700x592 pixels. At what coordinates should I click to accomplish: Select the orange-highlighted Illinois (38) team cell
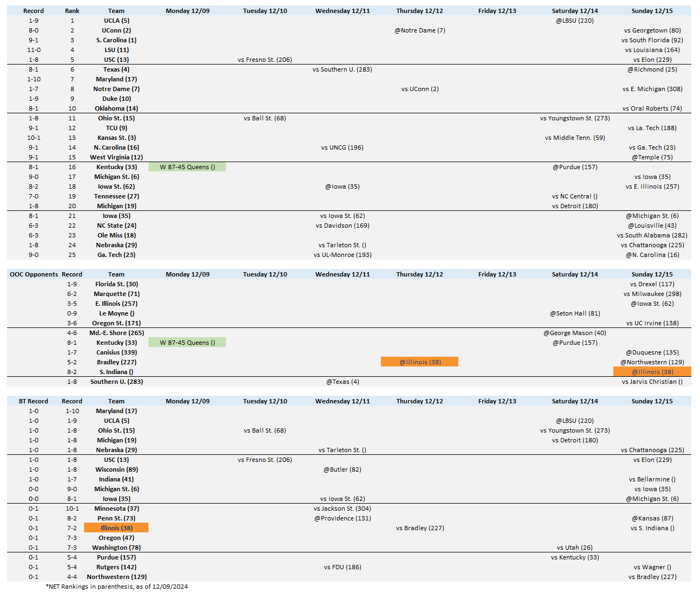[x=116, y=528]
